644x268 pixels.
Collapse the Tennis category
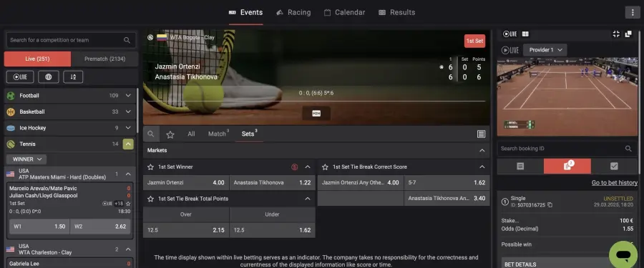(128, 144)
